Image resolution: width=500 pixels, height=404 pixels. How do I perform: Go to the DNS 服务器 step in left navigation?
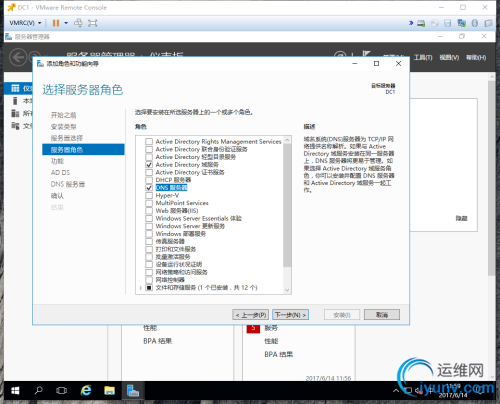click(x=68, y=184)
